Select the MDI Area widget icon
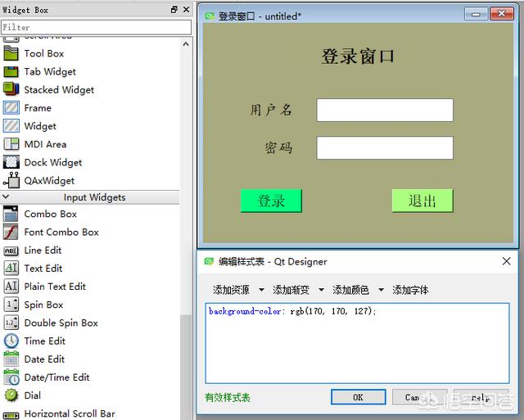This screenshot has width=524, height=420. [11, 144]
